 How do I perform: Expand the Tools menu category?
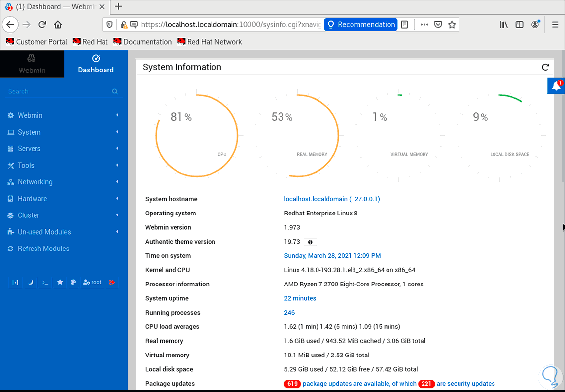point(64,165)
